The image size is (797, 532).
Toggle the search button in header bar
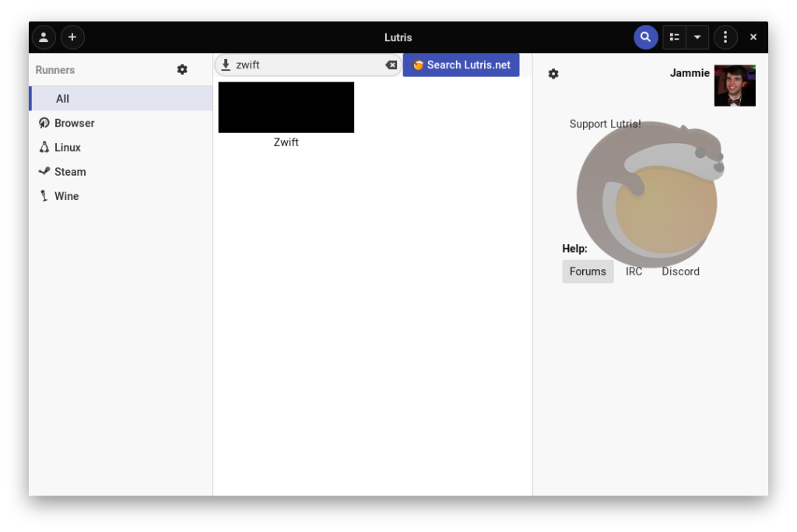pos(645,37)
